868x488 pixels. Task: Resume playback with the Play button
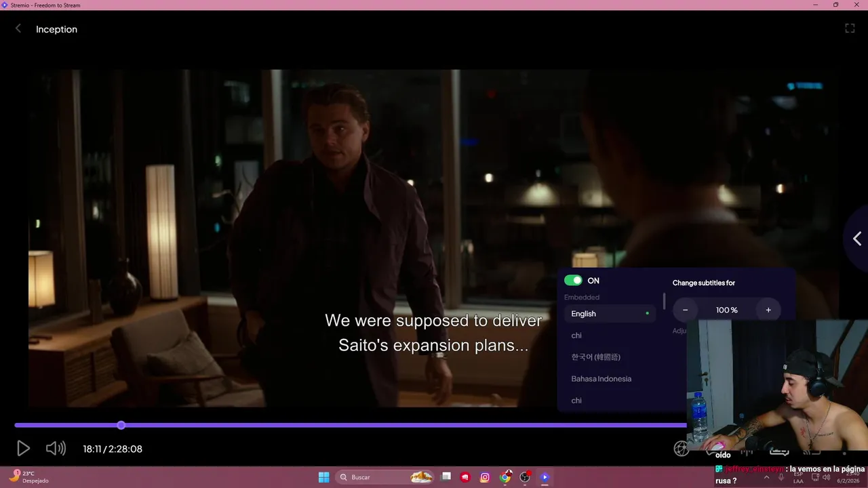tap(23, 448)
